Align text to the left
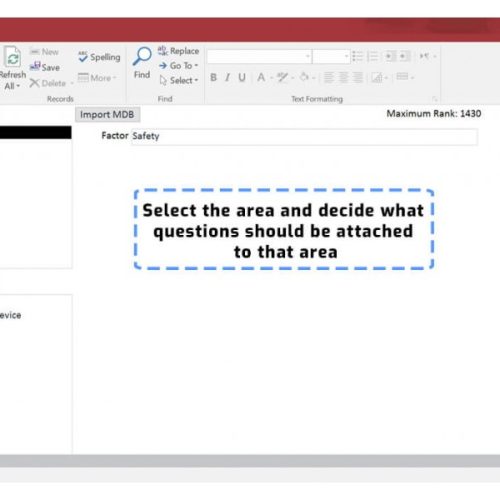This screenshot has height=500, width=500. [329, 78]
